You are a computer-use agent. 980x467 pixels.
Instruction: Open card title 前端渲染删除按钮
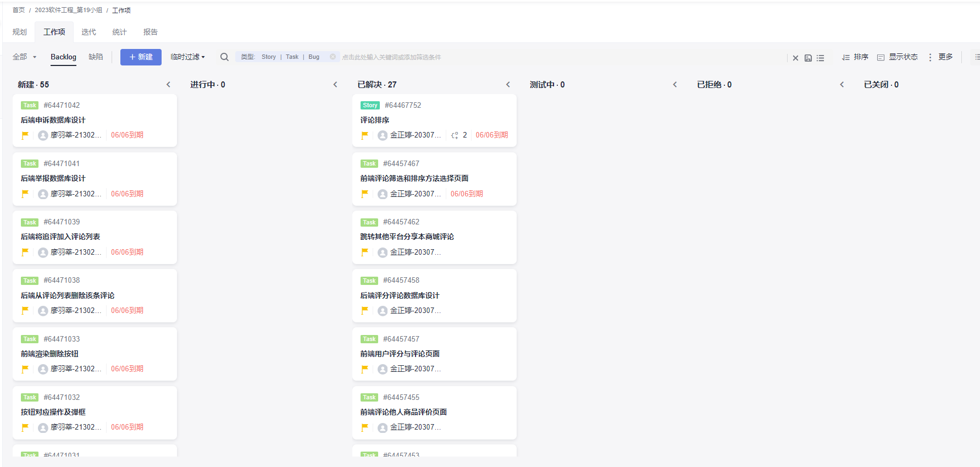tap(49, 354)
